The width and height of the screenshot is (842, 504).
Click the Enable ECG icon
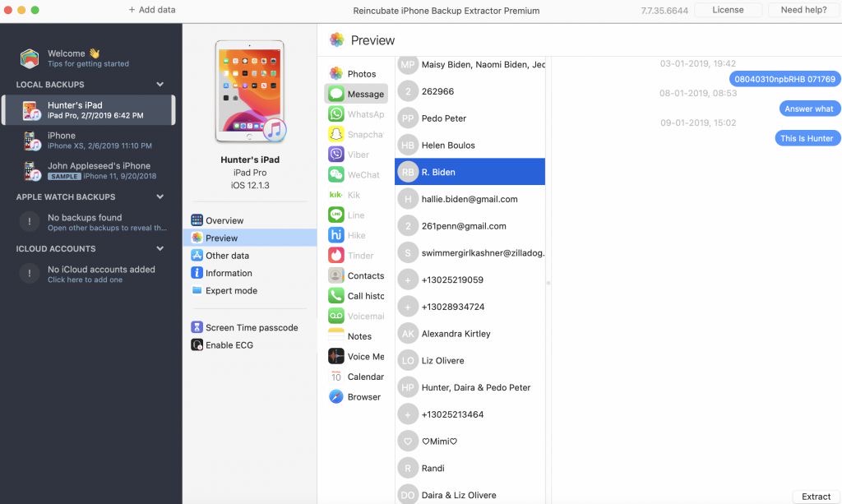click(x=197, y=344)
